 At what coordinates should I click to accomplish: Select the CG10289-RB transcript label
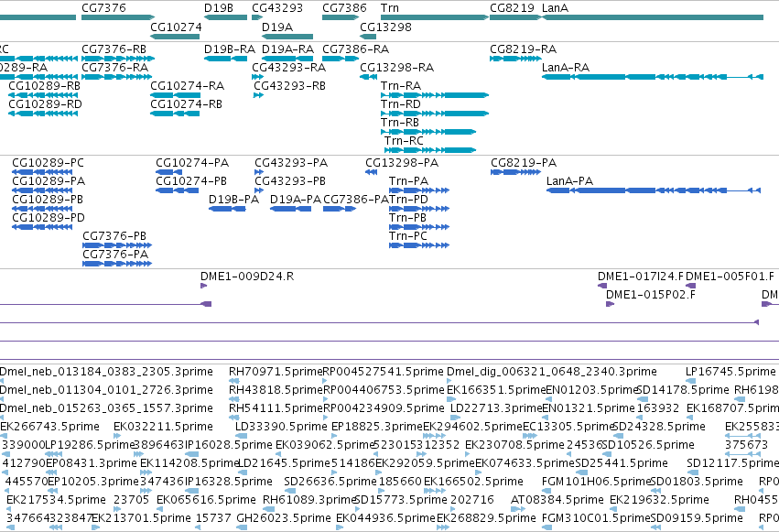[45, 86]
